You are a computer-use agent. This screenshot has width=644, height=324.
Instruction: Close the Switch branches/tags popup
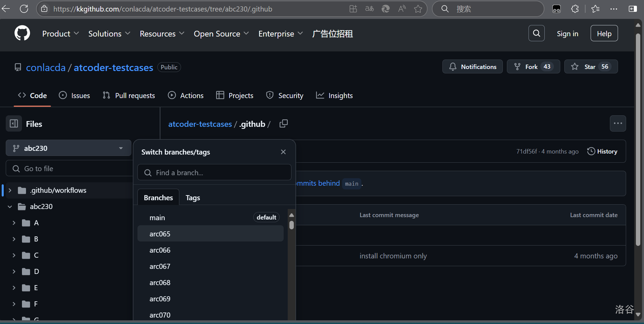[x=283, y=152]
